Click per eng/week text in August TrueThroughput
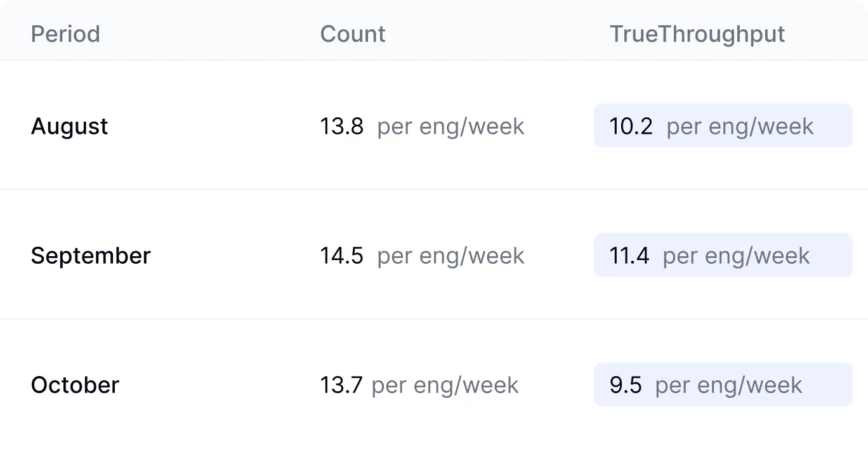This screenshot has width=868, height=449. 740,127
